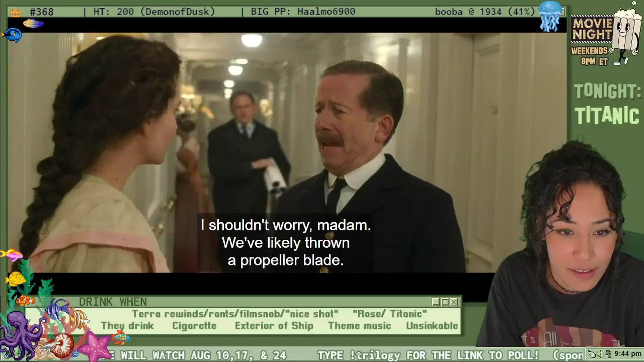Minimize the DRINK WHEN window
Viewport: 644px width, 362px height.
(436, 302)
